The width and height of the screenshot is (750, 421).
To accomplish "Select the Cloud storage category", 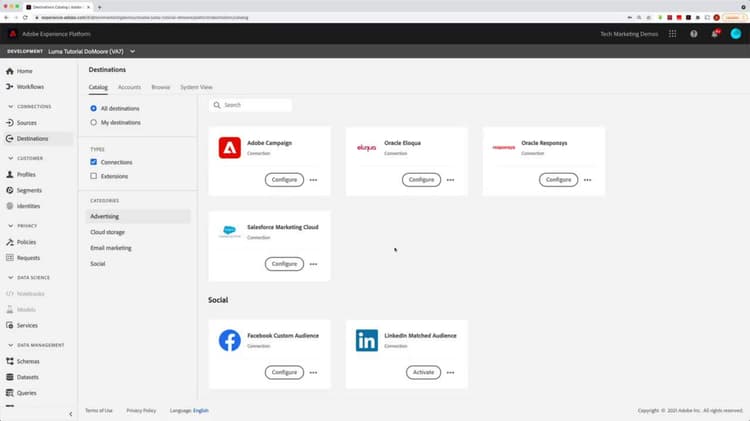I will [108, 232].
